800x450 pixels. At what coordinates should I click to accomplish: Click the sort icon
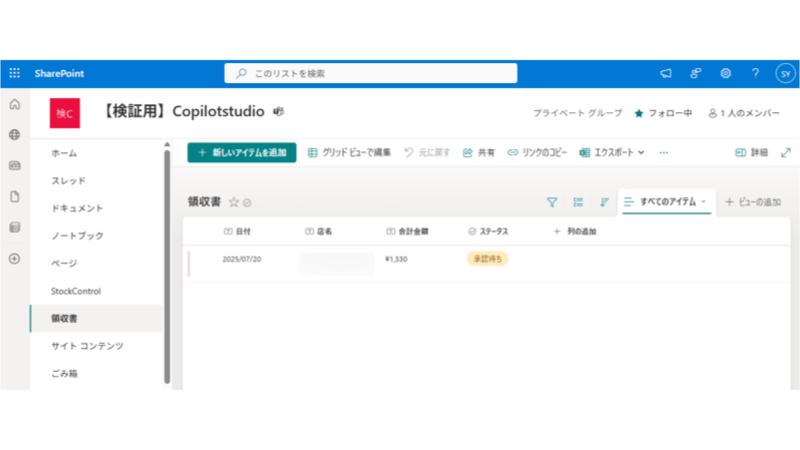coord(604,202)
